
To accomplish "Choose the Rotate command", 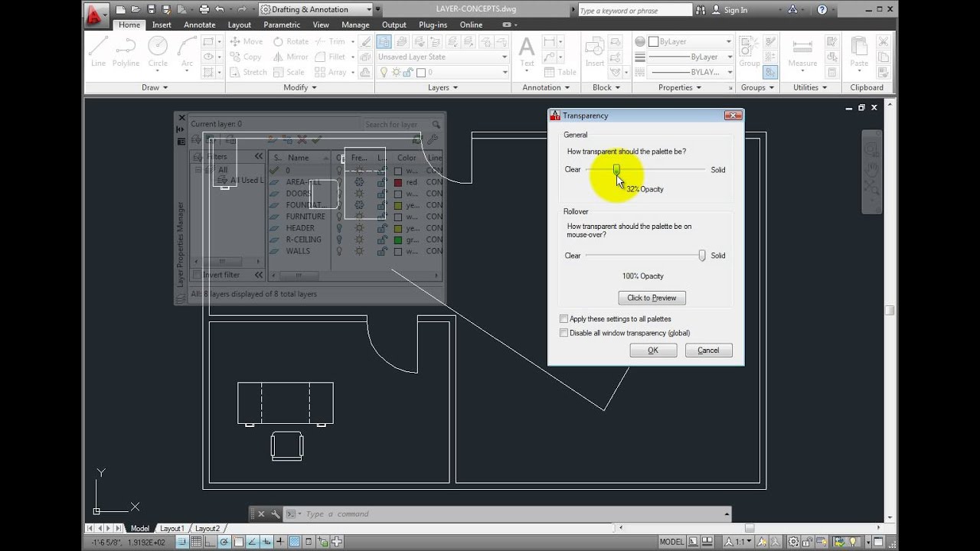I will click(x=290, y=41).
